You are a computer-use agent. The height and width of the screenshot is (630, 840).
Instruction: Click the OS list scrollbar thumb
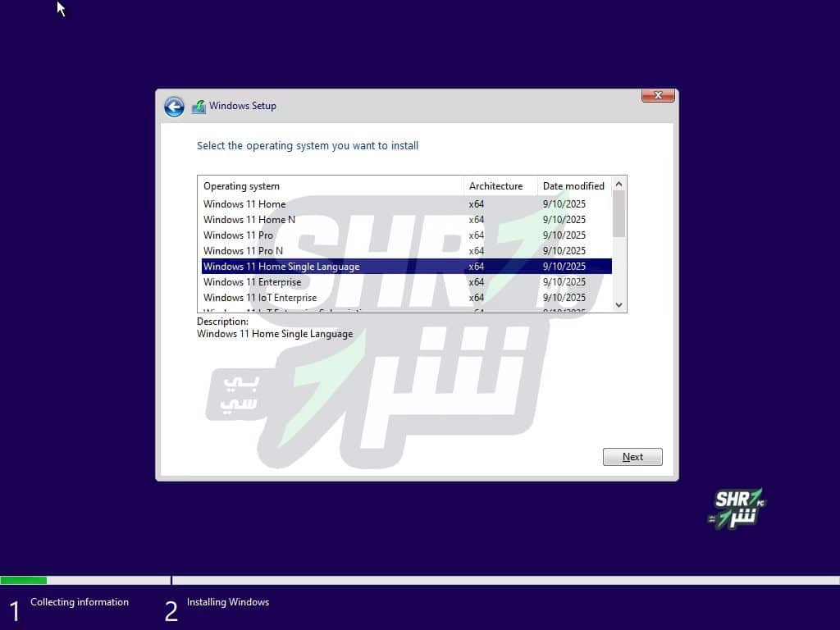(619, 213)
